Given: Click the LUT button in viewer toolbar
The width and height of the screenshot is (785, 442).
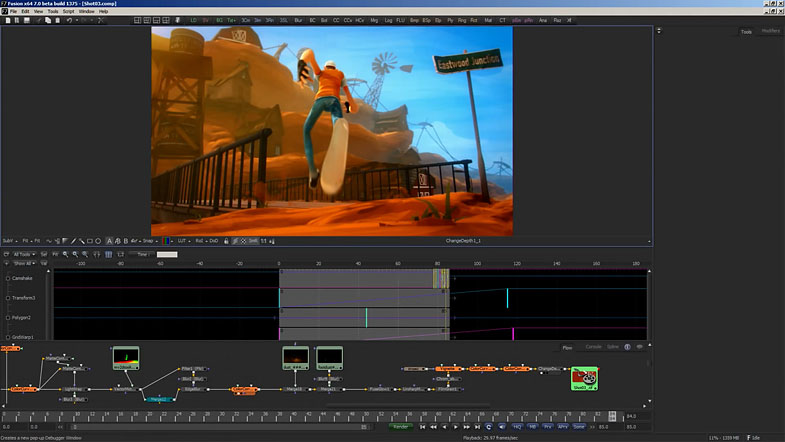Looking at the screenshot, I should (x=183, y=241).
